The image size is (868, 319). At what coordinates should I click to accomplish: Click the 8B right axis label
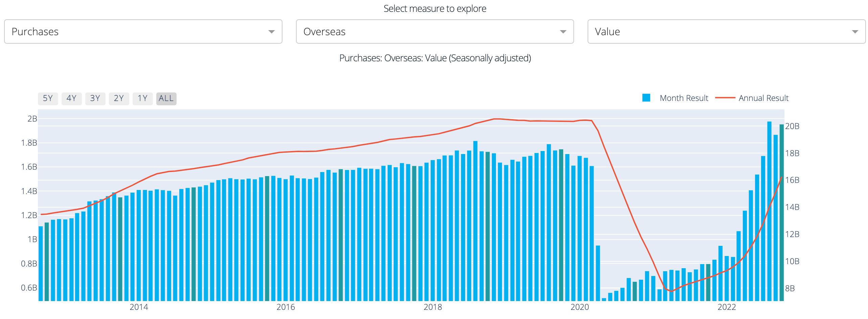click(790, 289)
